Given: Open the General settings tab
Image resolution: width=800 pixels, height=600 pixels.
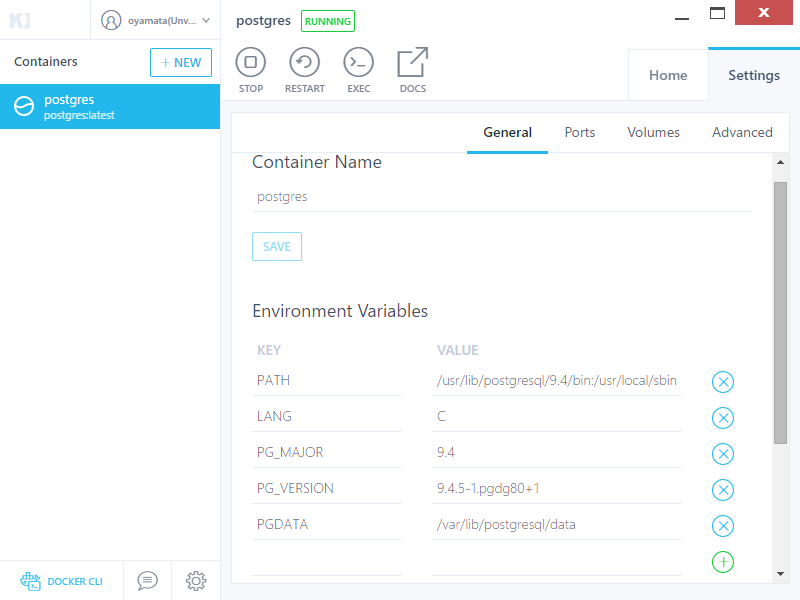Looking at the screenshot, I should [x=507, y=132].
